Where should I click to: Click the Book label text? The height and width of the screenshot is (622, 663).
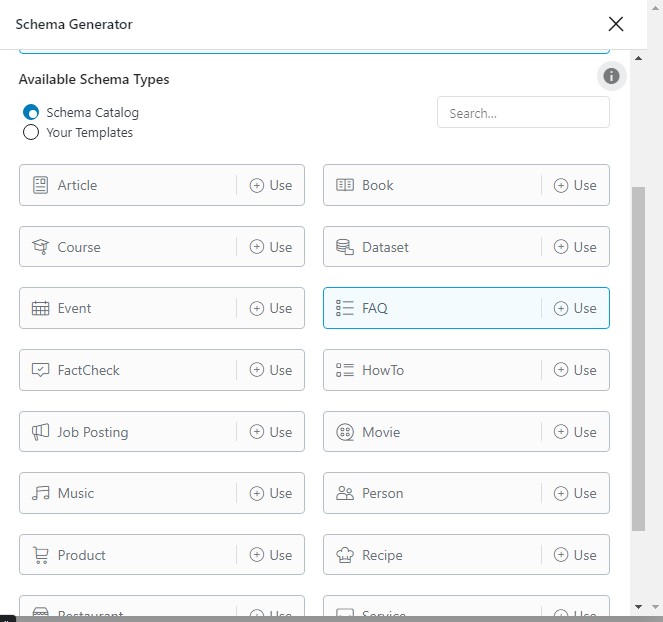pos(378,185)
